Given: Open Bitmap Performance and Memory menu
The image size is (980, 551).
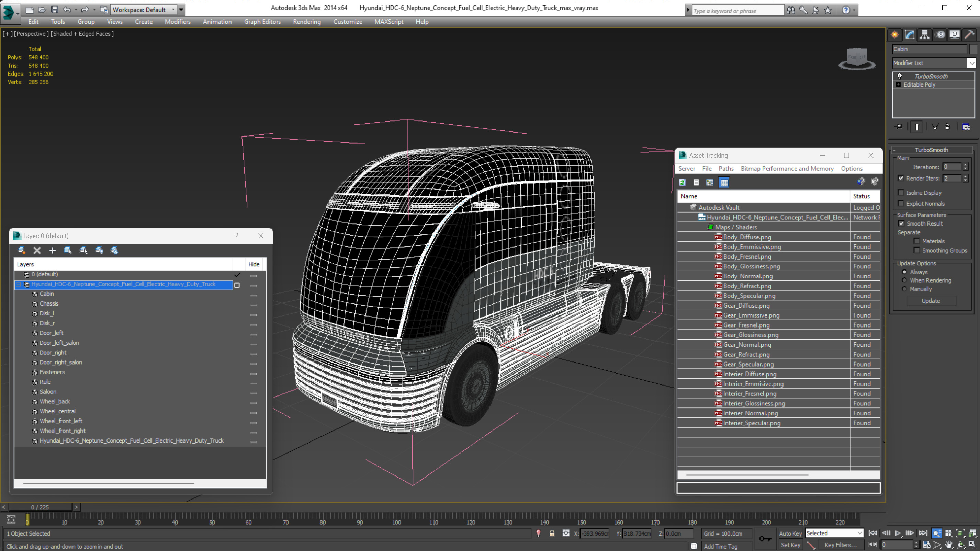Looking at the screenshot, I should click(x=787, y=169).
